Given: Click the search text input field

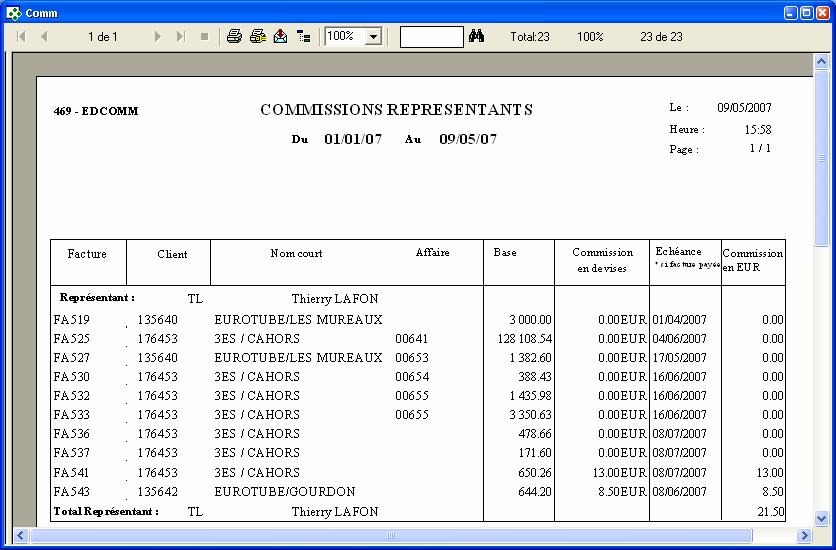Looking at the screenshot, I should 431,37.
